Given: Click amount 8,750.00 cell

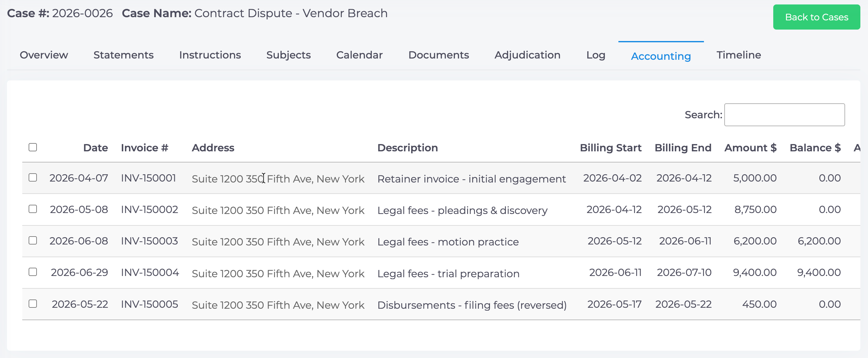Looking at the screenshot, I should pos(755,209).
